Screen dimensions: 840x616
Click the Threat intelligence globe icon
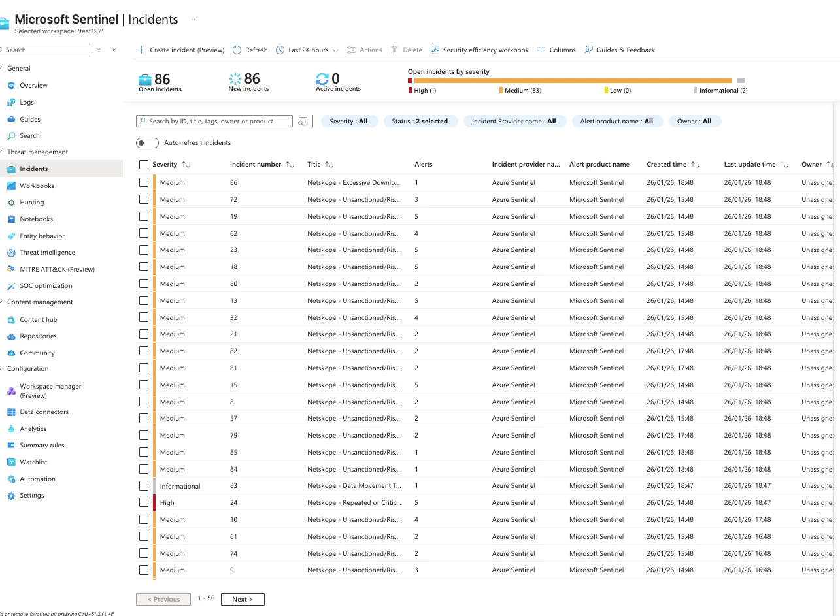click(x=11, y=253)
